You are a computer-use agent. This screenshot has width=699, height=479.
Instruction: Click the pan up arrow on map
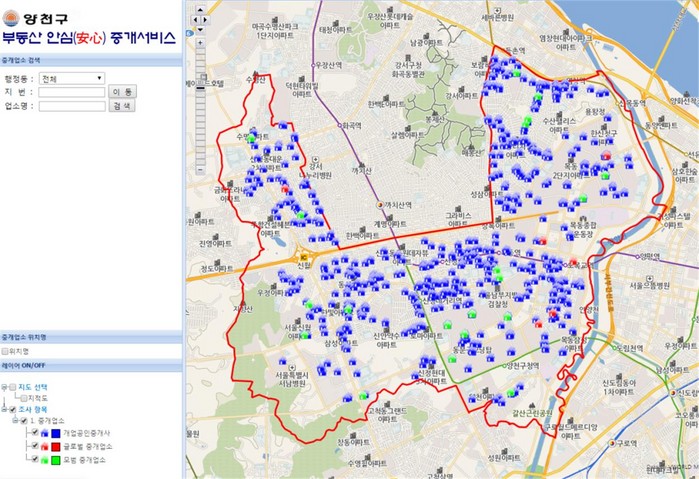[x=198, y=9]
